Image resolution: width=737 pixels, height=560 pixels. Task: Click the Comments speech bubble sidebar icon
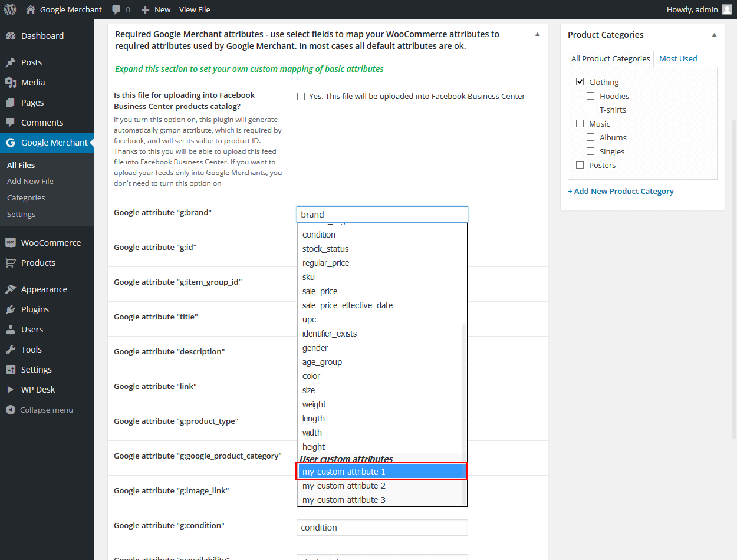(11, 123)
